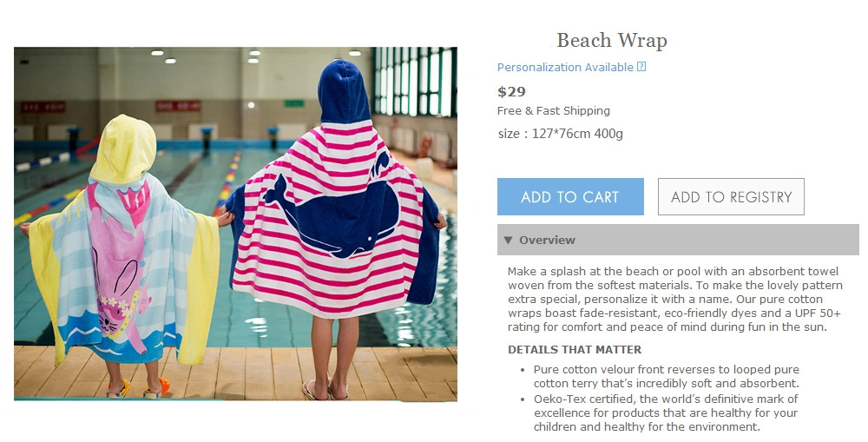Click the Free & Fast Shipping text
868x442 pixels.
tap(554, 111)
